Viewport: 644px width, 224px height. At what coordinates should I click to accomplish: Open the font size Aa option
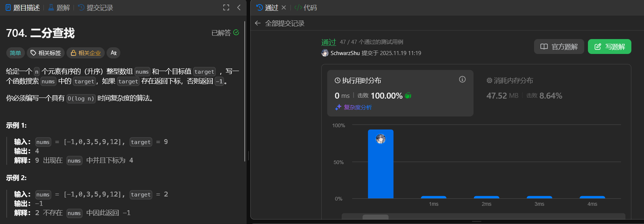[x=114, y=53]
